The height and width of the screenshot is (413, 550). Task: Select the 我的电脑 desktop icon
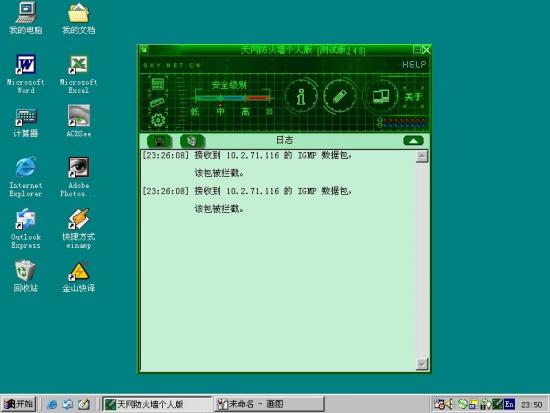tap(26, 18)
